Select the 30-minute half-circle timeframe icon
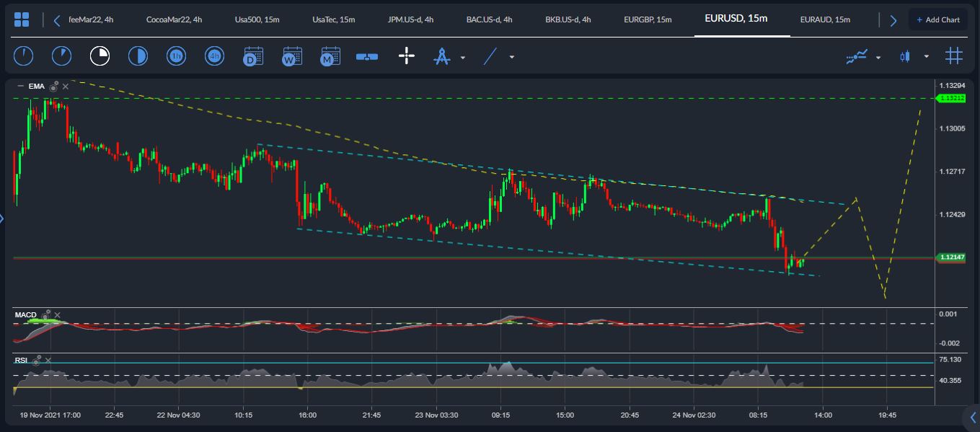Screen dimensions: 980x432 point(138,56)
